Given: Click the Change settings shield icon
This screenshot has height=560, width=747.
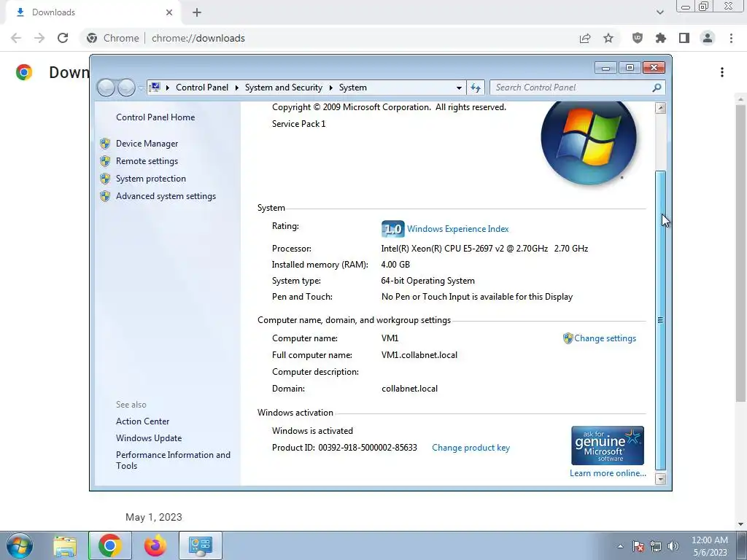Looking at the screenshot, I should 568,338.
